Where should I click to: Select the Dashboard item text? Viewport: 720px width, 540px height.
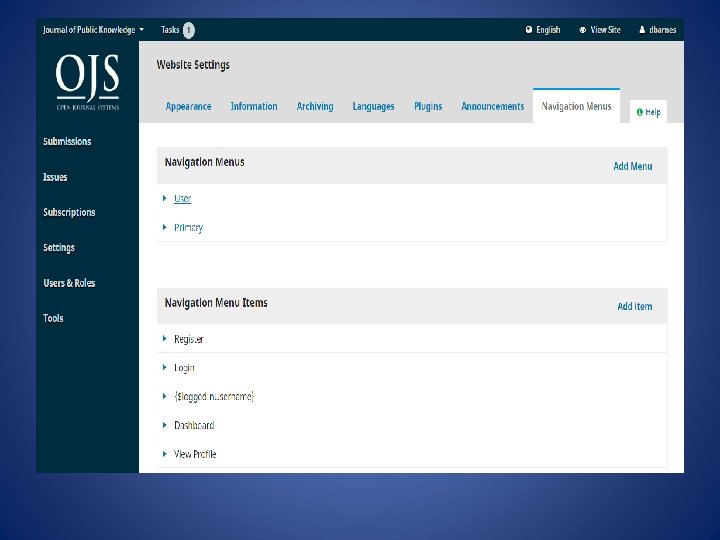click(x=194, y=425)
